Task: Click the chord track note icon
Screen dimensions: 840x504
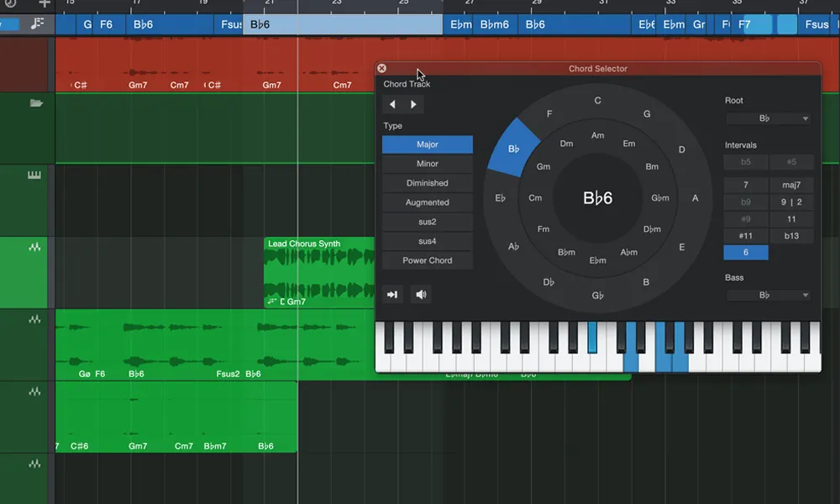Action: point(37,24)
